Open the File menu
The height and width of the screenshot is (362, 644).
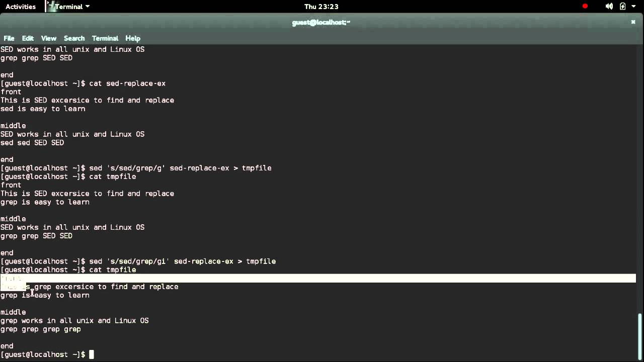pos(9,38)
